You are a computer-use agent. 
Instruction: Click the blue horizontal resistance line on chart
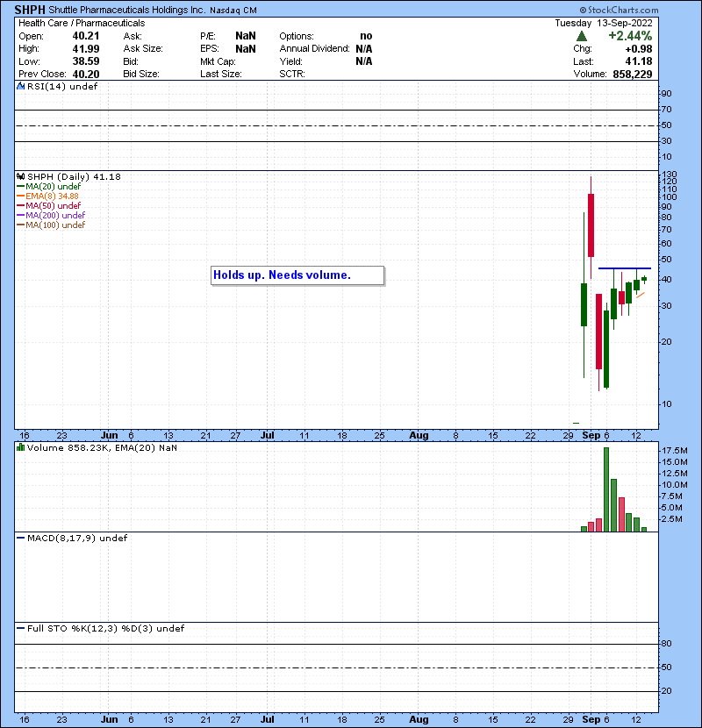[x=625, y=268]
